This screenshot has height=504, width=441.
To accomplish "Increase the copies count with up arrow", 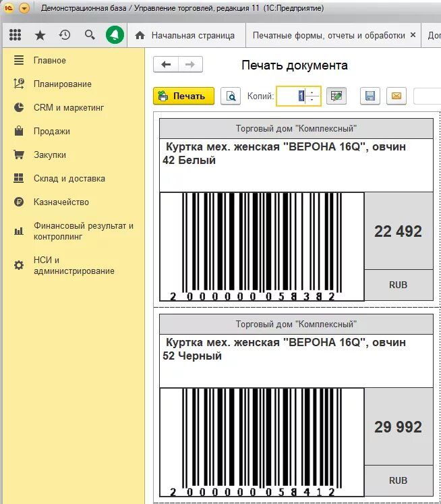I will pyautogui.click(x=312, y=92).
